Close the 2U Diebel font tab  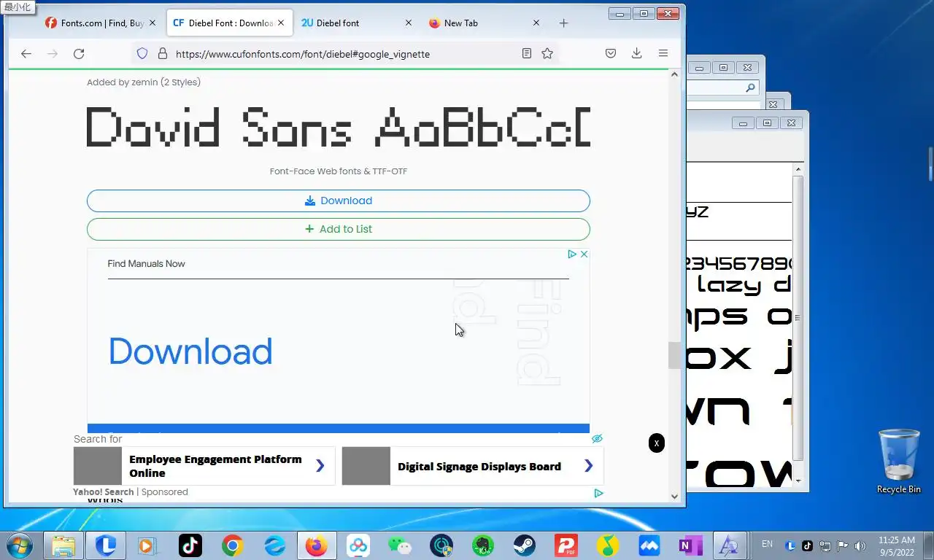409,23
